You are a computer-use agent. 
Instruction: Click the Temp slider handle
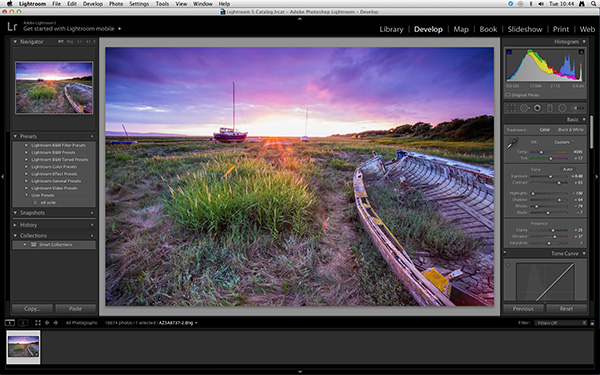click(541, 152)
